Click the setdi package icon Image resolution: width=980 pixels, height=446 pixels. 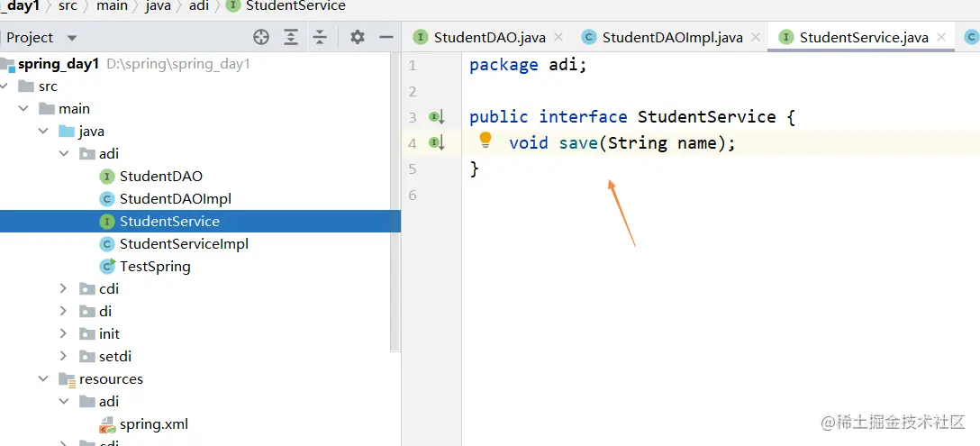tap(86, 357)
